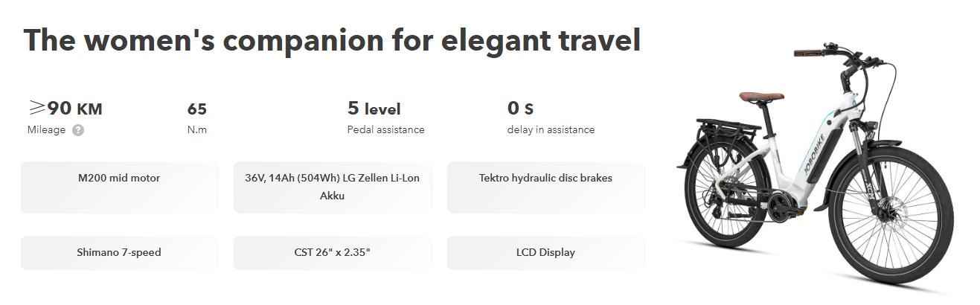Click the ≥90 KM mileage value
The image size is (980, 305).
(65, 109)
